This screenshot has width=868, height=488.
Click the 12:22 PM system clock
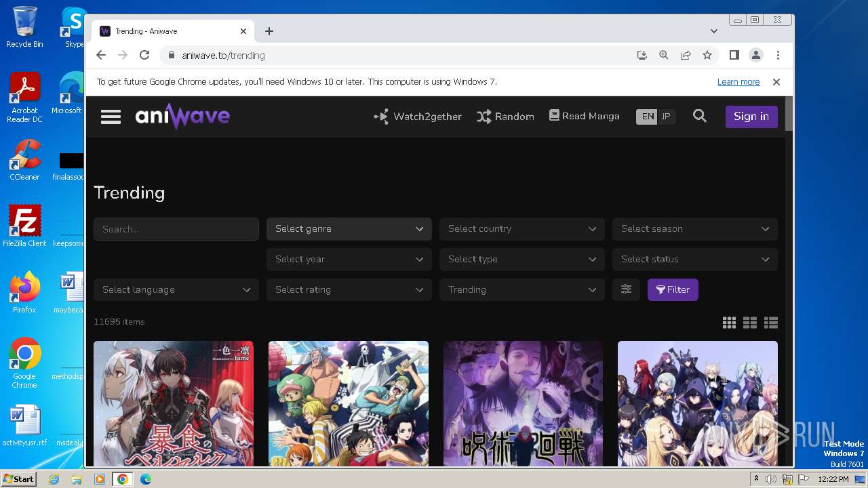[833, 479]
